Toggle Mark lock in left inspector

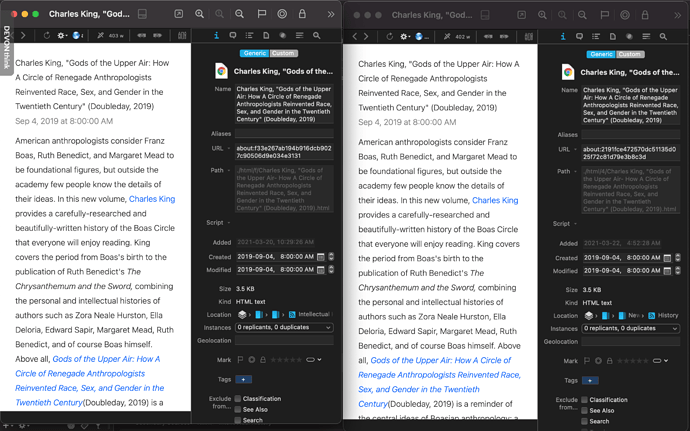coord(263,360)
